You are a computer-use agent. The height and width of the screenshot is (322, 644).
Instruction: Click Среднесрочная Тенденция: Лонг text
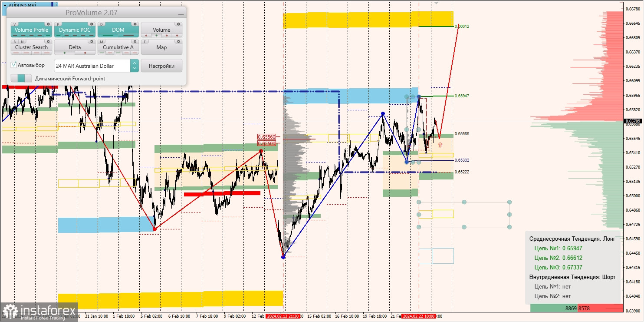572,239
